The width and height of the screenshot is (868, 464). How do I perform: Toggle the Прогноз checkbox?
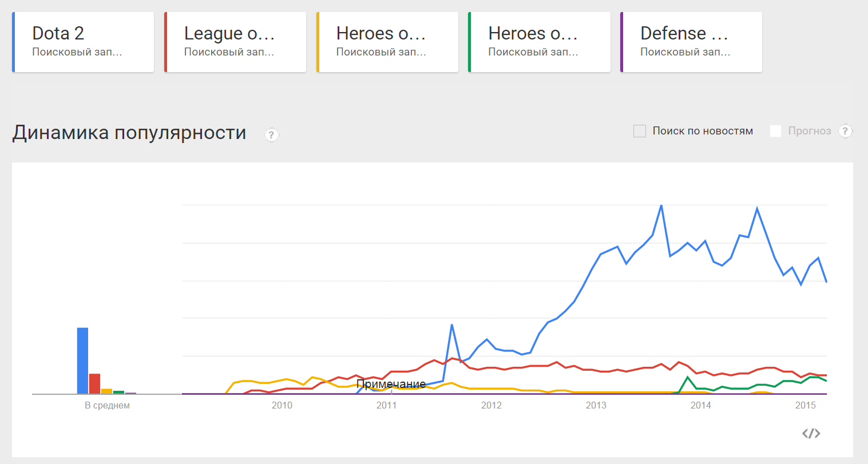pyautogui.click(x=775, y=131)
